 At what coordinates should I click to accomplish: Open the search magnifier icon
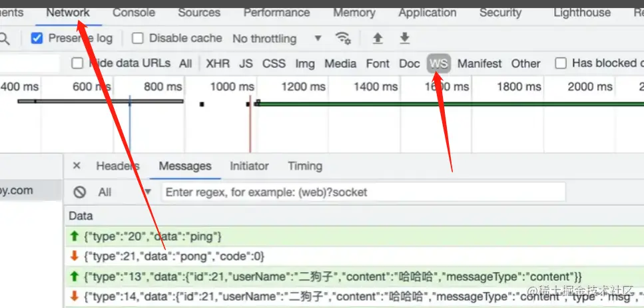coord(4,39)
